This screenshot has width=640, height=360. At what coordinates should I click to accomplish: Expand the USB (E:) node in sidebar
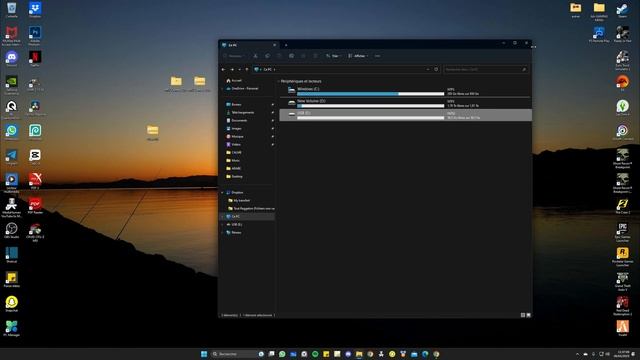pyautogui.click(x=223, y=224)
